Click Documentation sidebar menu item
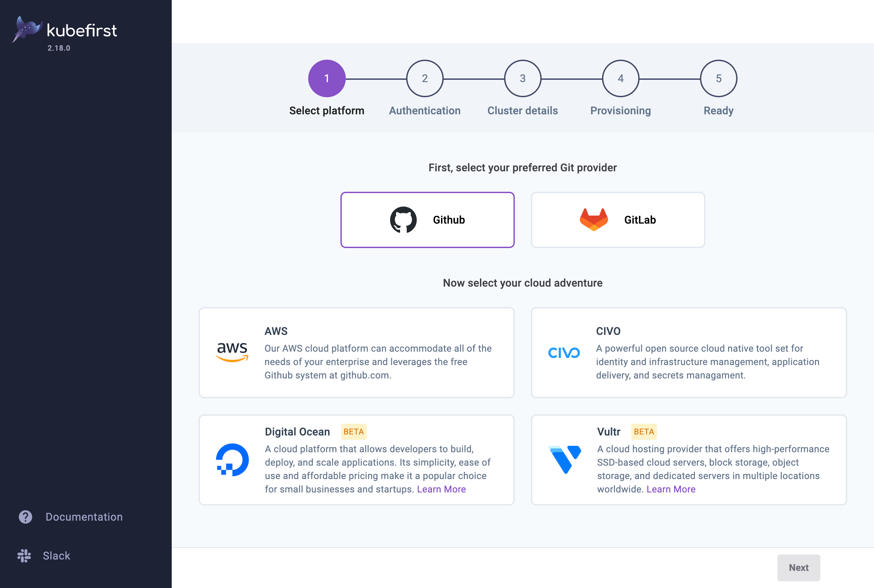 pos(84,517)
